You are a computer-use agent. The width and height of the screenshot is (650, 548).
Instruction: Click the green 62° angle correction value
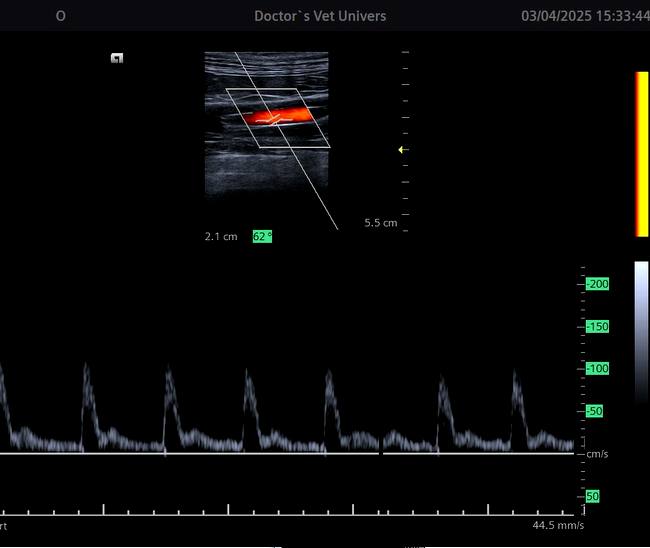coord(262,237)
